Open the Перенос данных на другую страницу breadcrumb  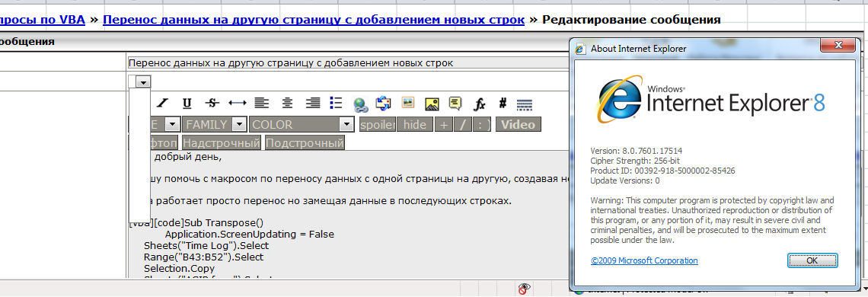click(x=314, y=20)
